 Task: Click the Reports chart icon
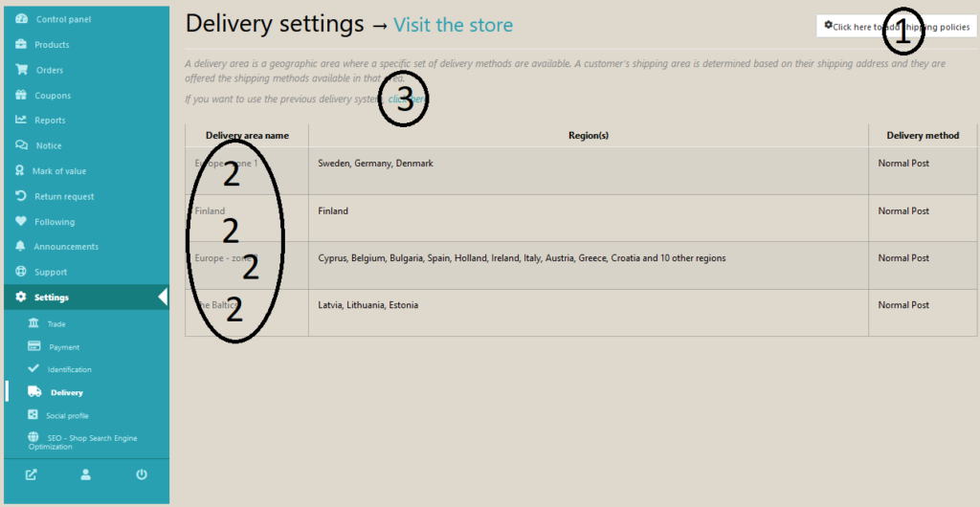click(21, 121)
